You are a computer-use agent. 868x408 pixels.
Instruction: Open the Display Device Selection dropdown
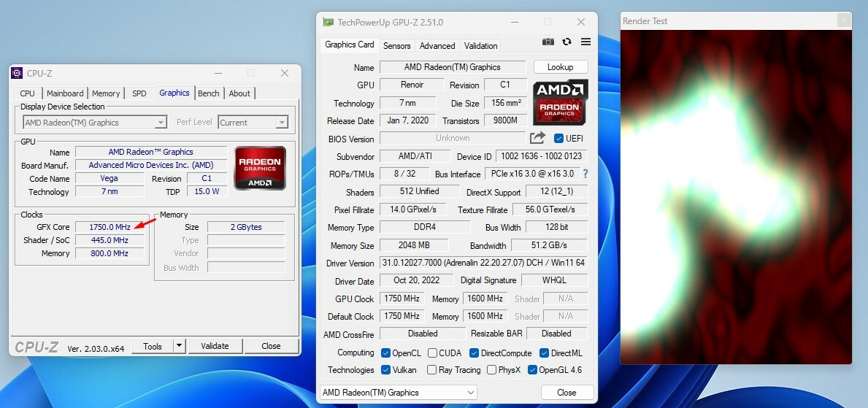coord(95,123)
